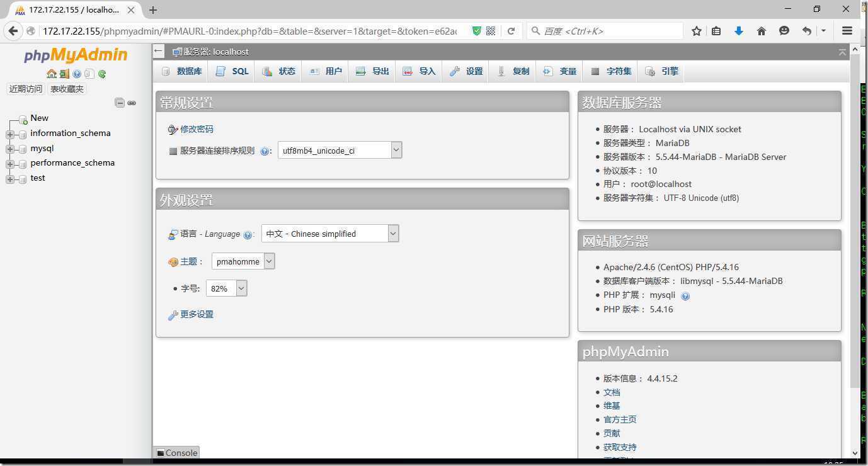Viewport: 868px width, 466px height.
Task: Click the New database tree item
Action: pyautogui.click(x=39, y=118)
